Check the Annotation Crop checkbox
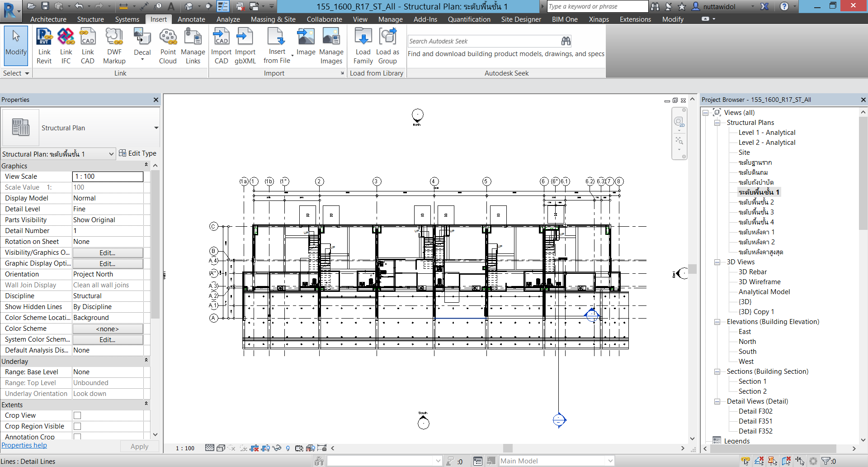 [x=77, y=437]
